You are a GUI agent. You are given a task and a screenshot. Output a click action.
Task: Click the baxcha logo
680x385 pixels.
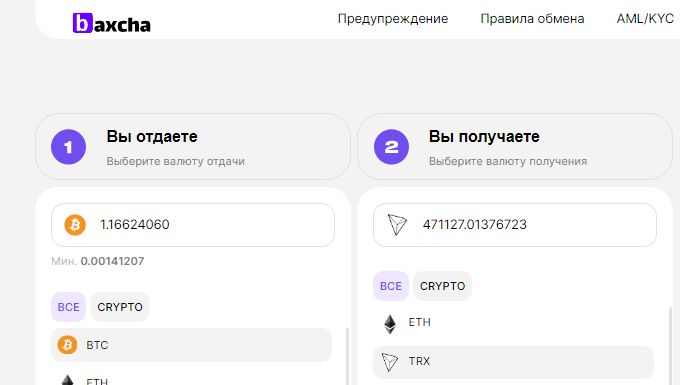(111, 23)
